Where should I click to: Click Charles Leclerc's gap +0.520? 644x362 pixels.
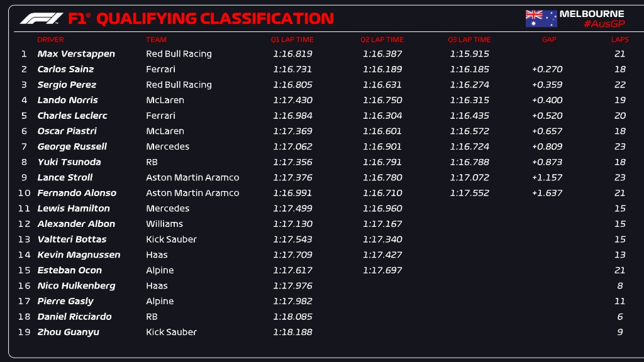[547, 116]
